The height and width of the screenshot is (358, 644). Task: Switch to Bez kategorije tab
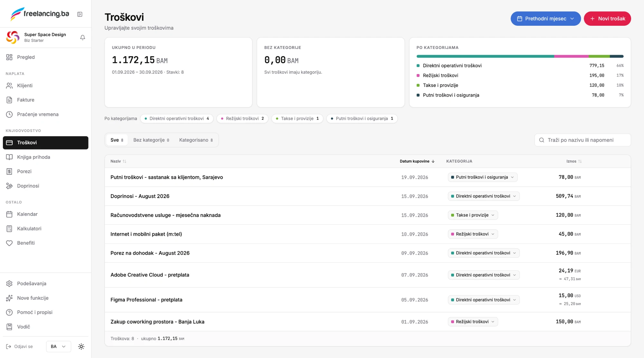click(151, 140)
